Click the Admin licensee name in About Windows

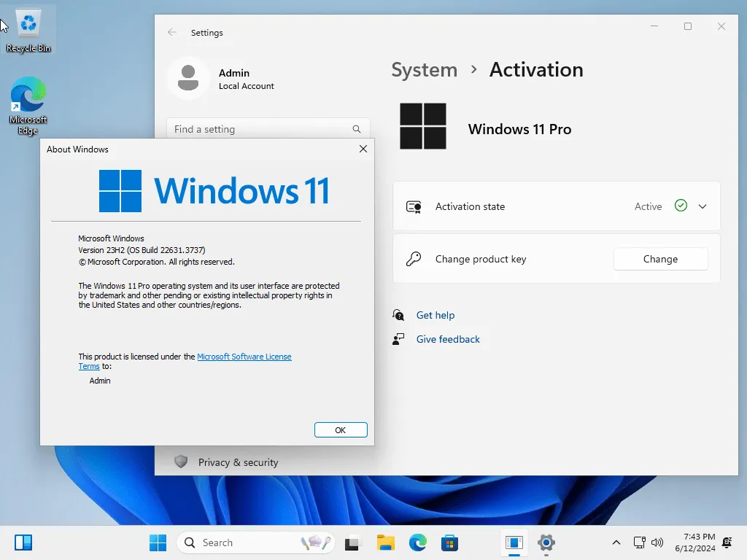[100, 381]
